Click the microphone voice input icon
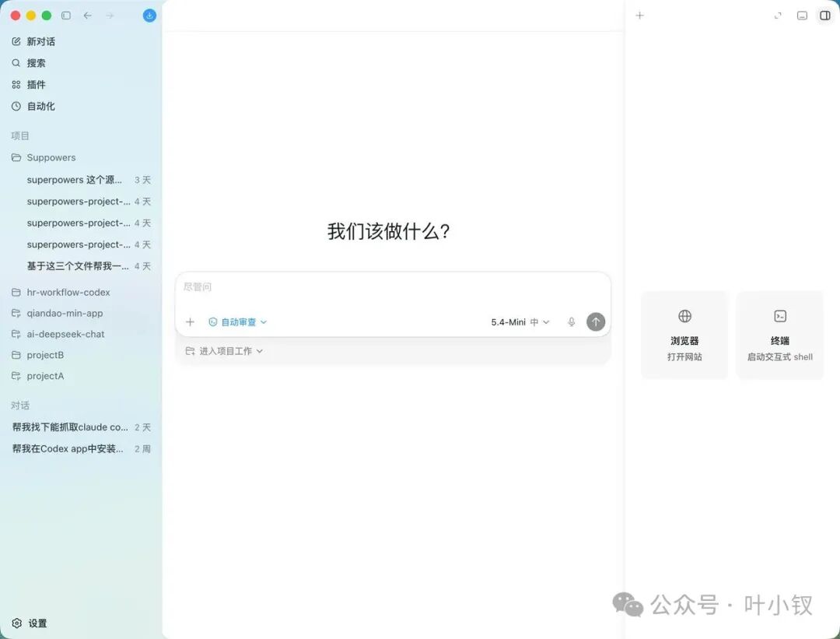This screenshot has height=639, width=840. (572, 322)
